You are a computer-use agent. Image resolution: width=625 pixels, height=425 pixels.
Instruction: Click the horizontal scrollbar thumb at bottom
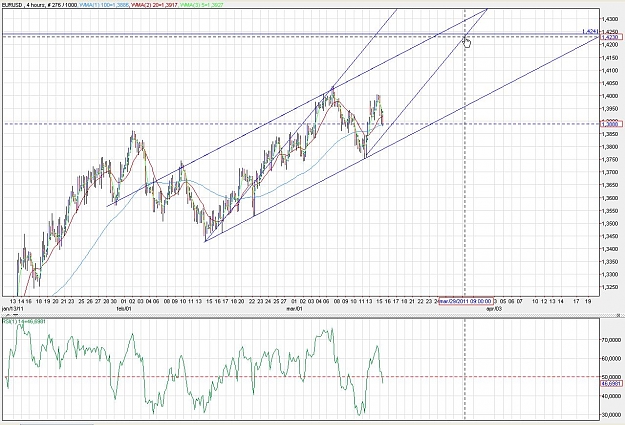click(57, 423)
